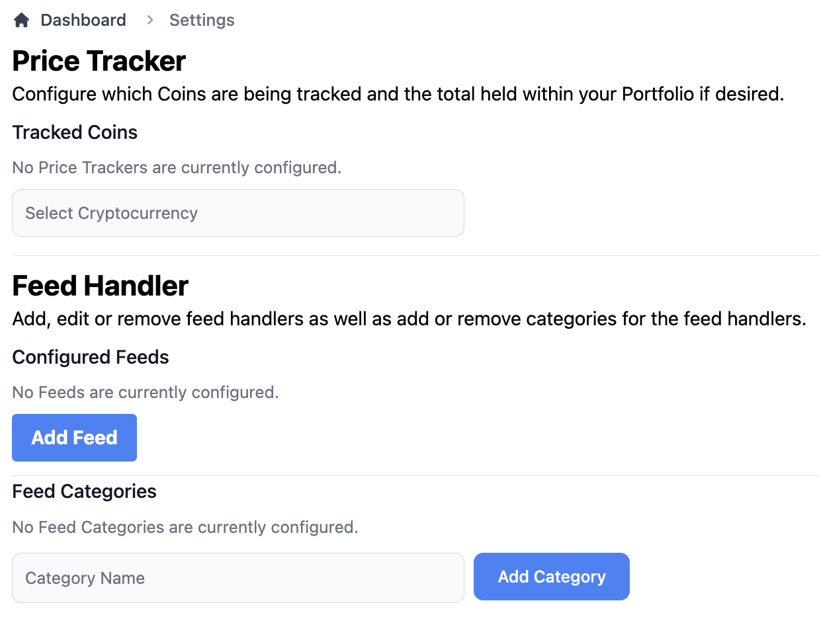This screenshot has width=819, height=644.
Task: Click the home icon in the breadcrumb
Action: tap(22, 20)
